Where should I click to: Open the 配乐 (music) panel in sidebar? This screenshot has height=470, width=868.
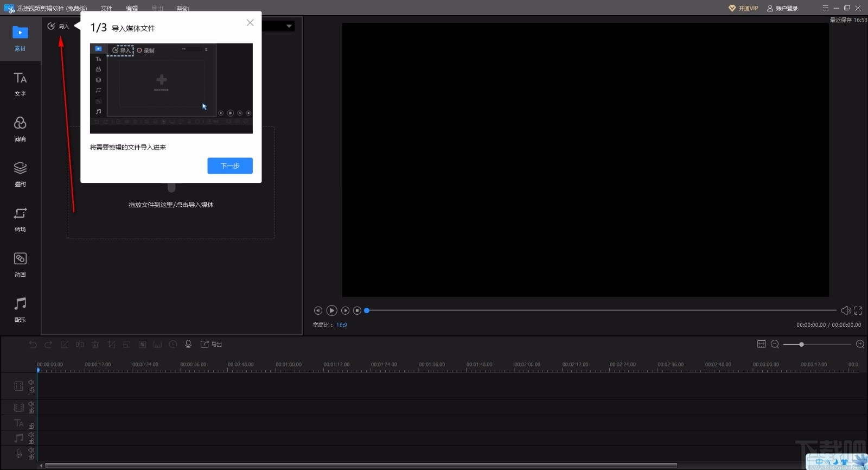pyautogui.click(x=20, y=309)
